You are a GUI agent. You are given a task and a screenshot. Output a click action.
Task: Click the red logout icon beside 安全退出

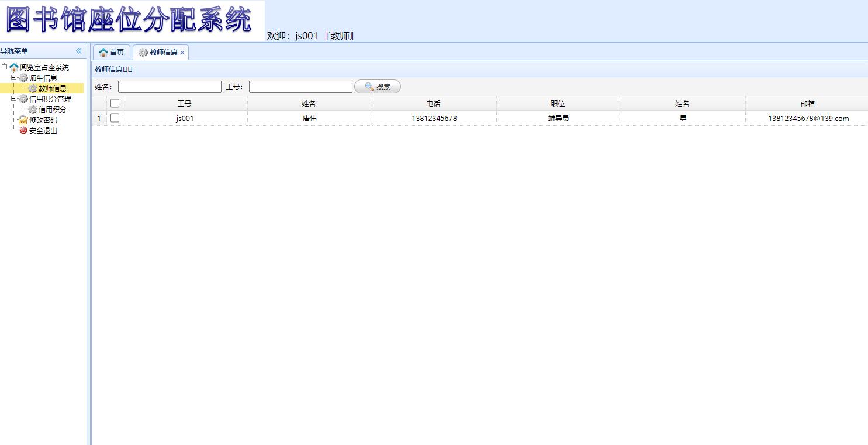point(22,130)
